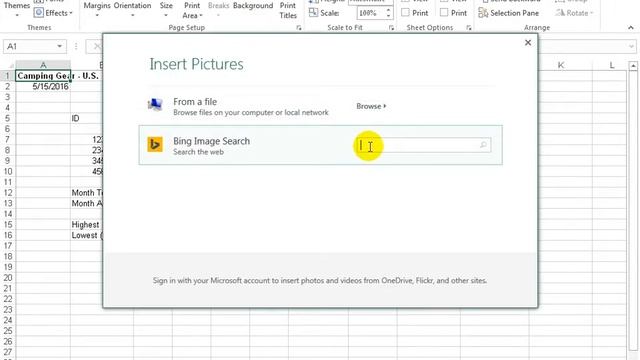Screen dimensions: 640x360
Task: Open the Effects dropdown in Themes group
Action: click(x=53, y=13)
